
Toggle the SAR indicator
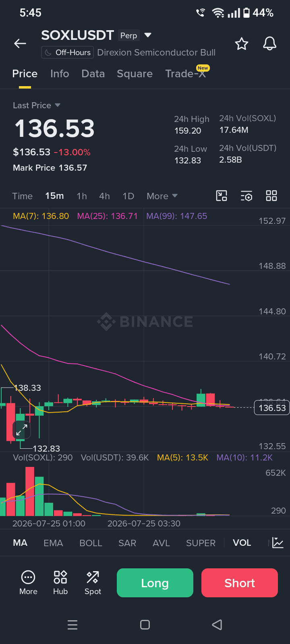(127, 543)
